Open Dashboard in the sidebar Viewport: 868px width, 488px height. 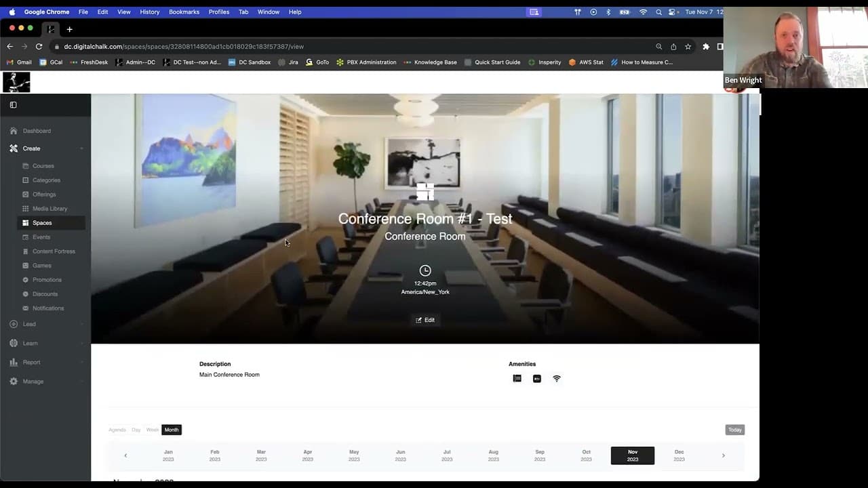click(x=37, y=131)
